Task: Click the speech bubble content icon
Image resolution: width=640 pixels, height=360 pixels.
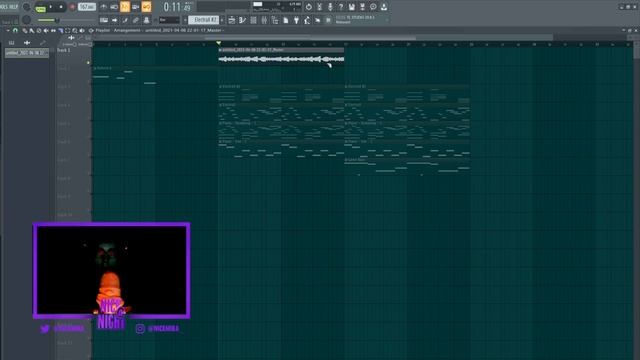Action: point(373,7)
